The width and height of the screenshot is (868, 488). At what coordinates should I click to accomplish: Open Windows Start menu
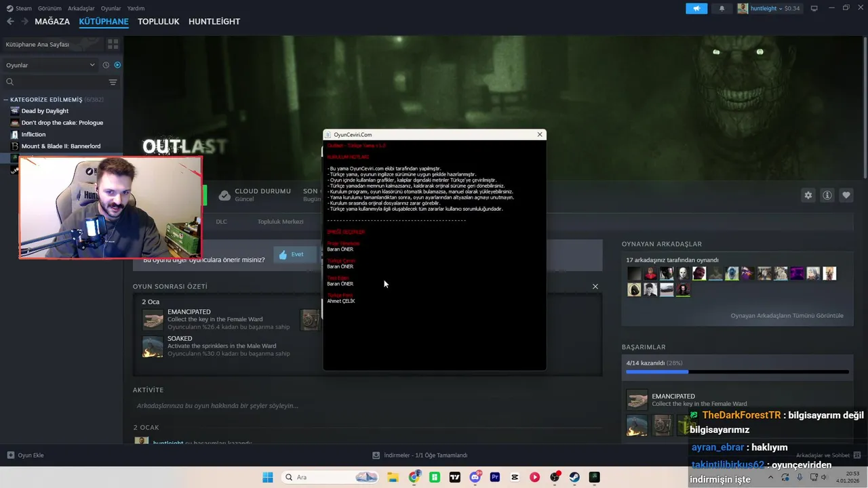268,477
